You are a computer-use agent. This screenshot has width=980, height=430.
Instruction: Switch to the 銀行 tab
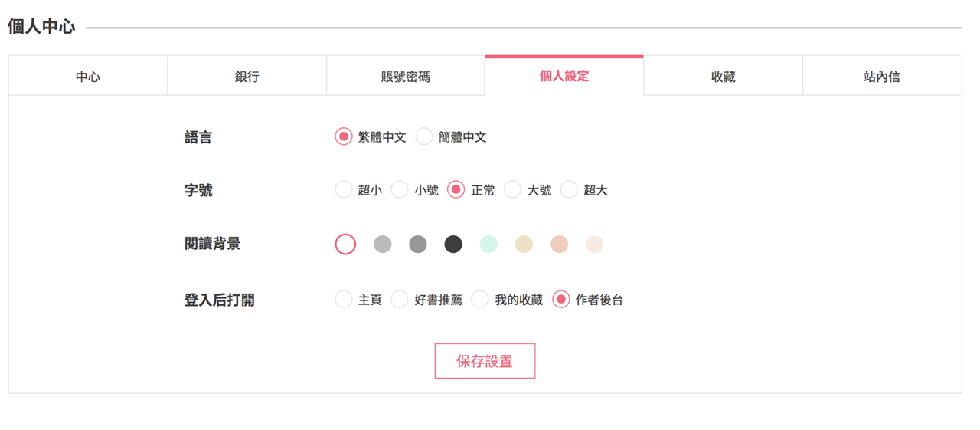click(x=247, y=77)
